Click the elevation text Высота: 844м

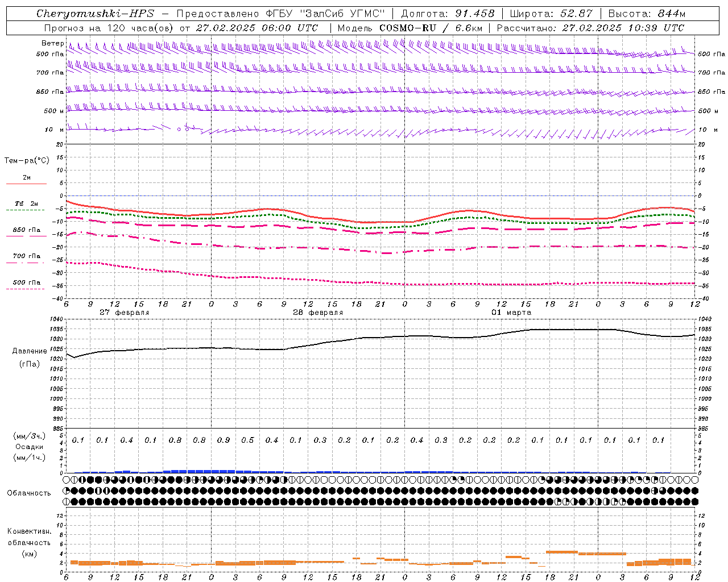click(x=647, y=14)
